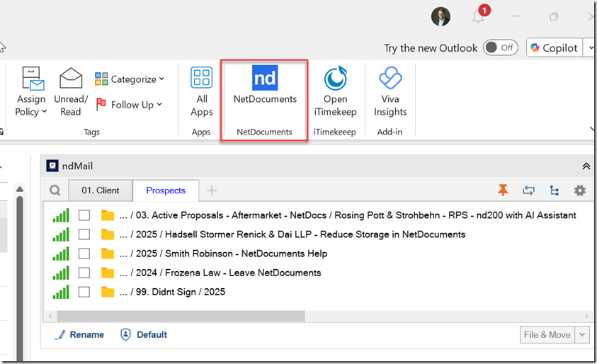Click the ndMail refresh arrows icon
Screen dimensions: 597x364
click(x=528, y=190)
